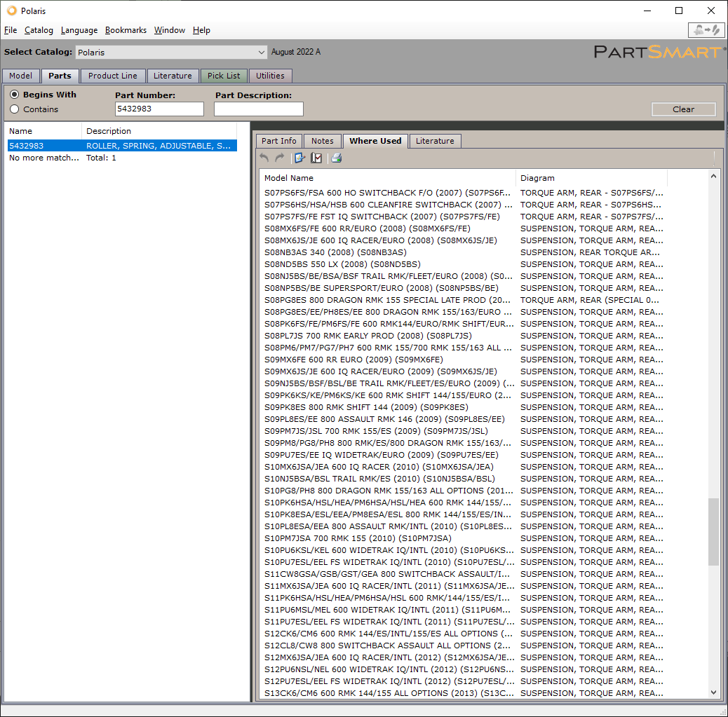Open the Utilities tab
The width and height of the screenshot is (728, 717).
coord(270,76)
